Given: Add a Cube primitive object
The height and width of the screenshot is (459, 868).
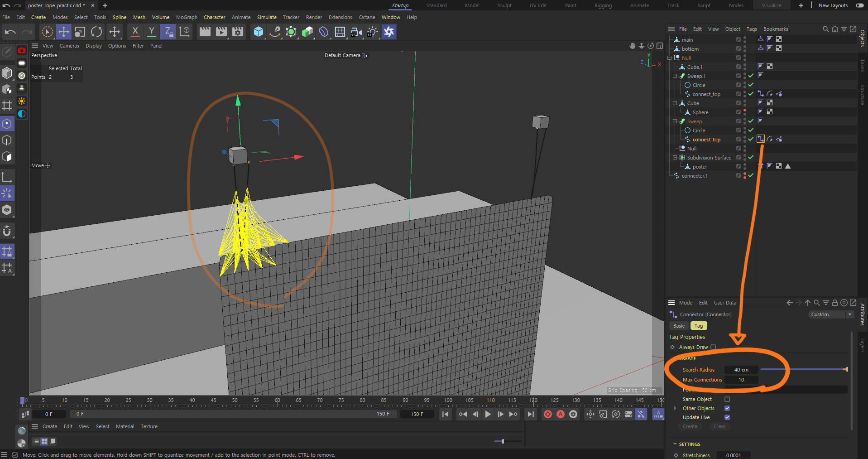Looking at the screenshot, I should (x=259, y=32).
